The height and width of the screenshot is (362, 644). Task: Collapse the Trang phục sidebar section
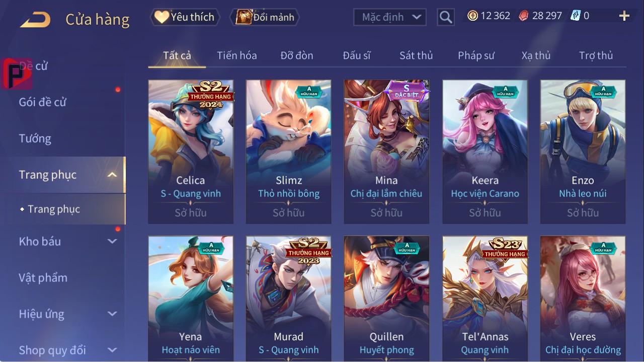pos(112,175)
